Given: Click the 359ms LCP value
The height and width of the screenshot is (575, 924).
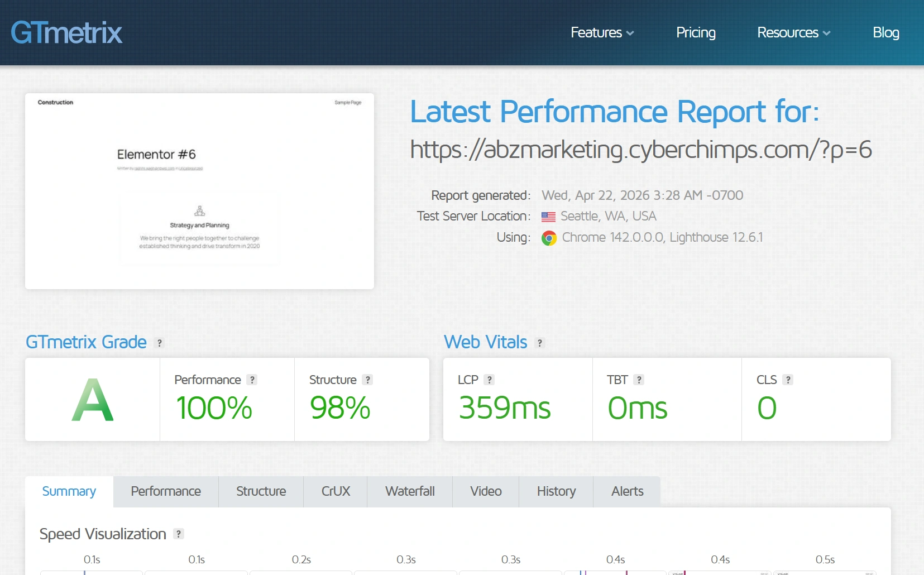Looking at the screenshot, I should pyautogui.click(x=505, y=408).
